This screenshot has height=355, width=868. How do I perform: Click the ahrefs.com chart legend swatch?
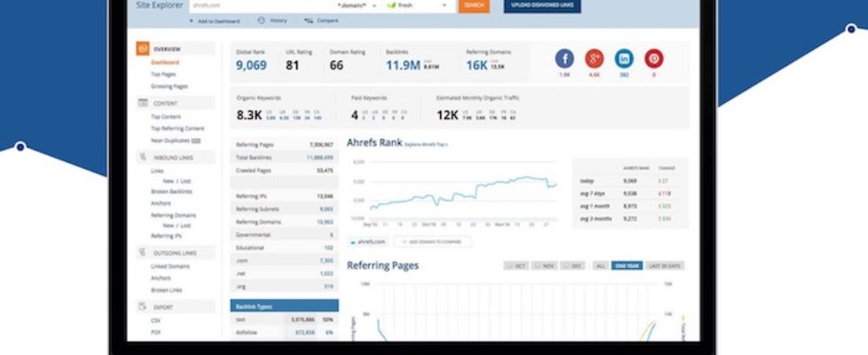click(352, 241)
